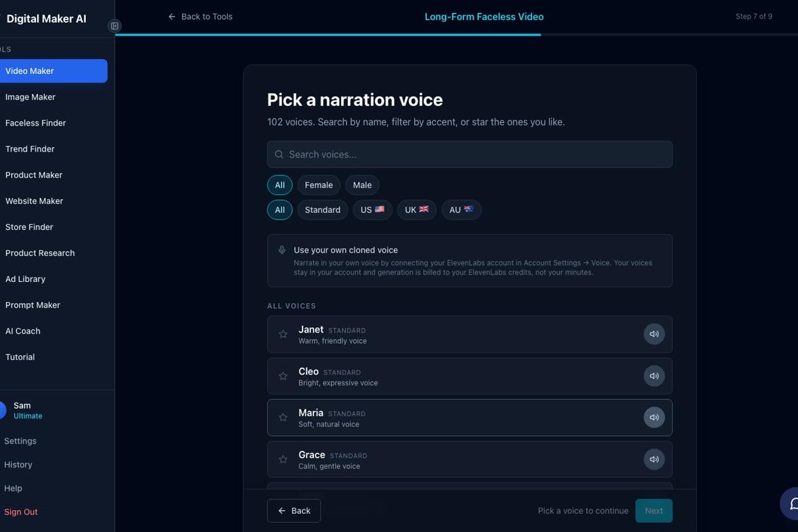
Task: Preview the Cleo voice audio
Action: point(654,376)
